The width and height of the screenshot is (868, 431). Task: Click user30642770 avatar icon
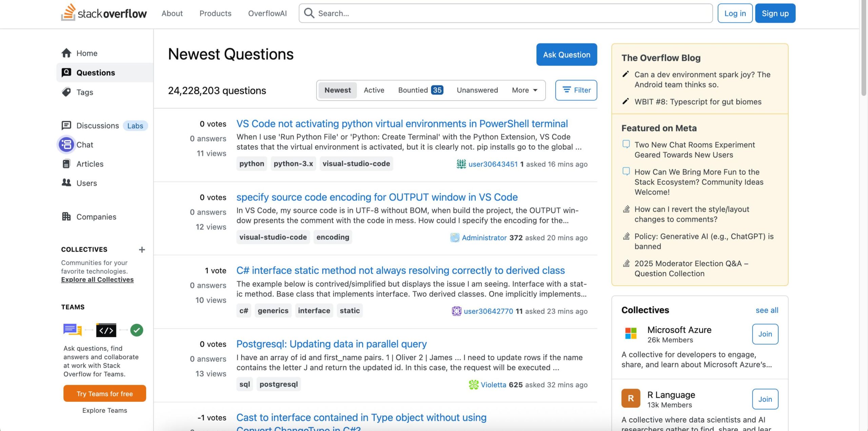[x=456, y=311]
